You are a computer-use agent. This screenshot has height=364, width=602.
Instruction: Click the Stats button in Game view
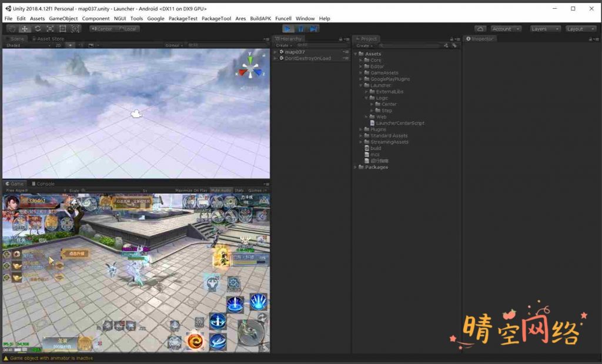click(239, 191)
